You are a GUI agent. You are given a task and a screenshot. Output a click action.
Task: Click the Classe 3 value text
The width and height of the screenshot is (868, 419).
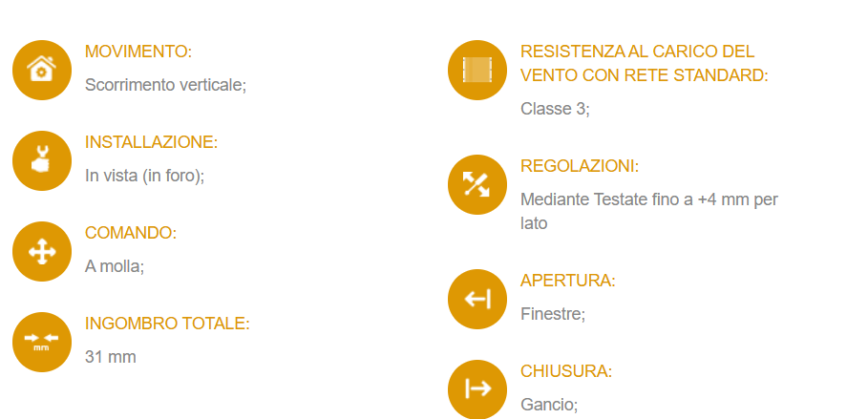555,109
